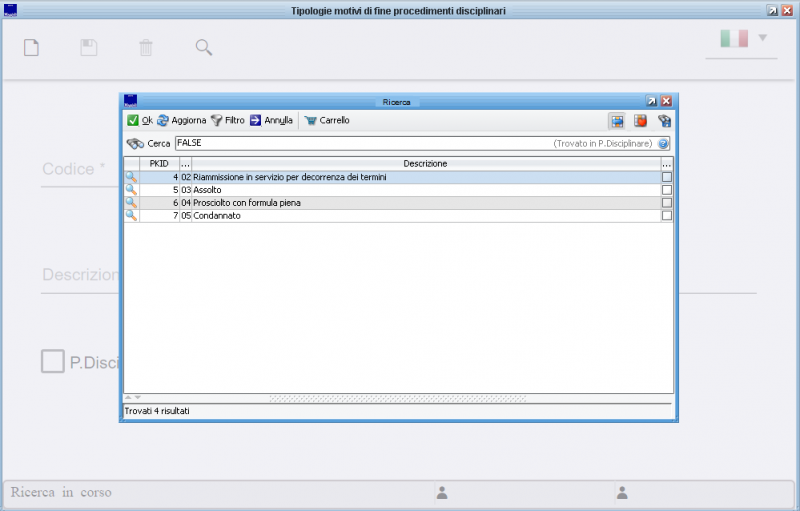Toggle the P.Disciplinare checkbox in main window

(53, 361)
